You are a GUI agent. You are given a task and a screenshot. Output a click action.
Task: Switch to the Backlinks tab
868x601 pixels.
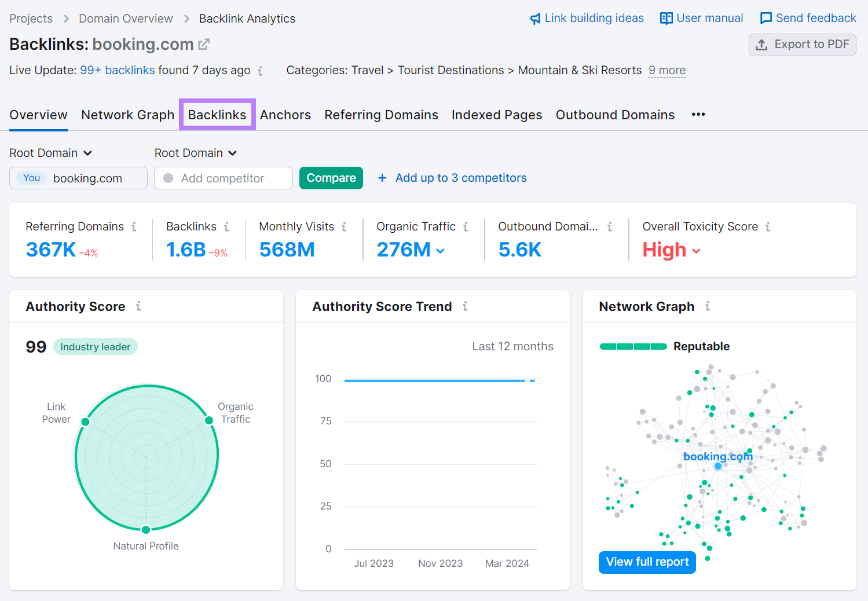click(217, 114)
